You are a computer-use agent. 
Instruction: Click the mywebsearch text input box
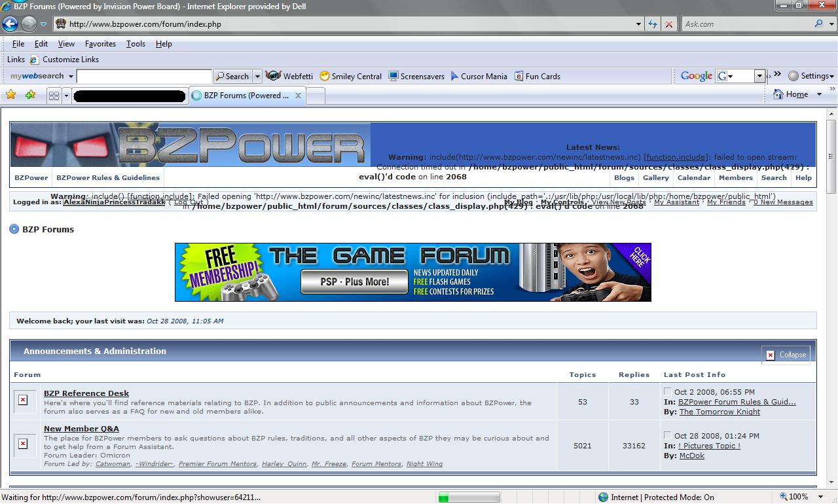coord(144,76)
